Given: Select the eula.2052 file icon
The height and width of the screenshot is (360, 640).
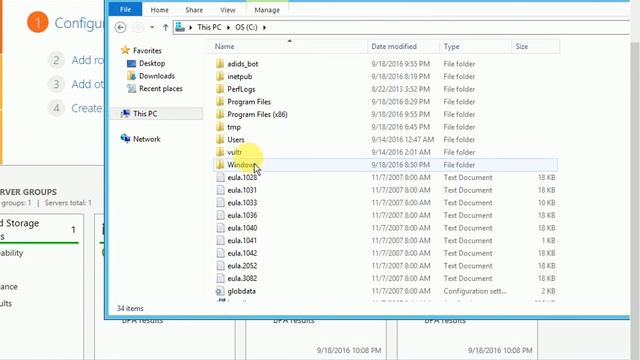Looking at the screenshot, I should point(220,266).
